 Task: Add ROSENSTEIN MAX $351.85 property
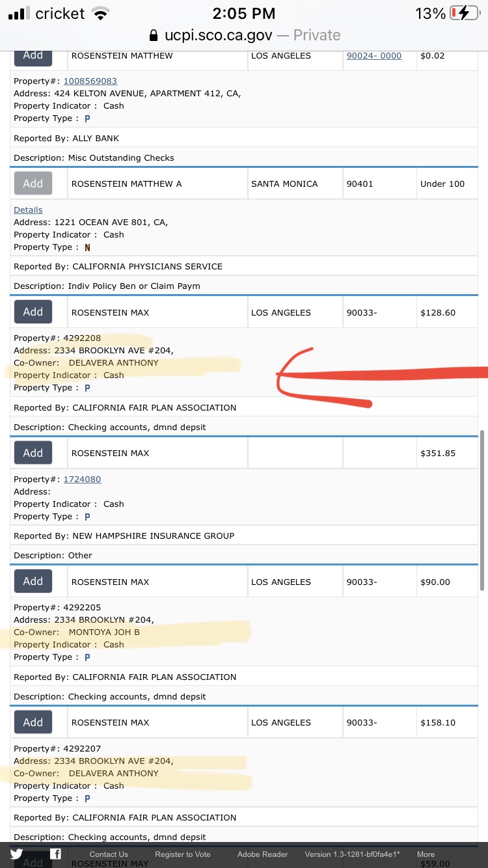[33, 453]
